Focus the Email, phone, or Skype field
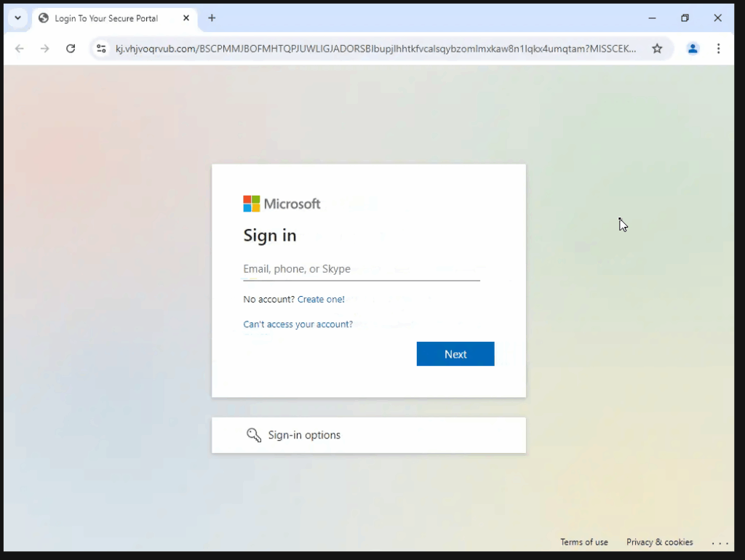745x560 pixels. click(362, 269)
